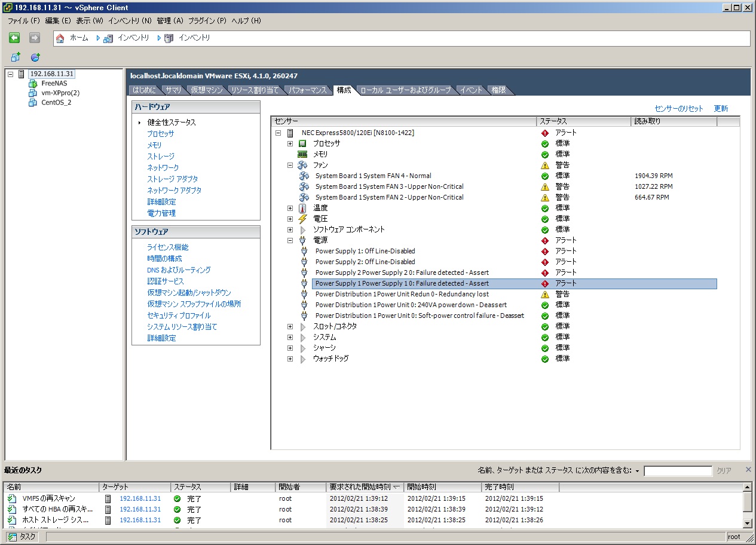This screenshot has height=545, width=756.
Task: Click the センサーのリセット link
Action: [x=679, y=109]
